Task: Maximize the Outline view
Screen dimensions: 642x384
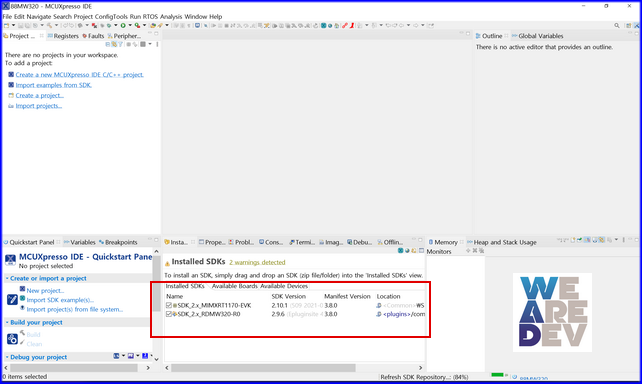Action: coord(636,33)
